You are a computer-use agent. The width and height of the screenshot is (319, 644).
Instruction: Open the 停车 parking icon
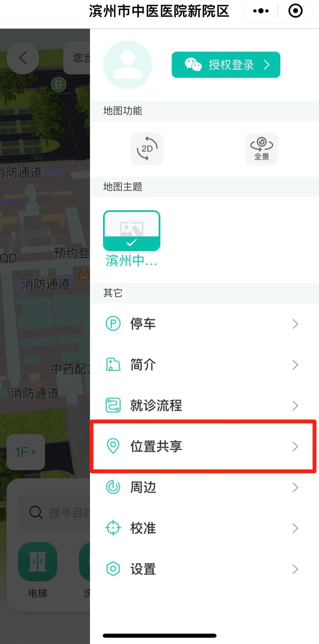point(113,324)
